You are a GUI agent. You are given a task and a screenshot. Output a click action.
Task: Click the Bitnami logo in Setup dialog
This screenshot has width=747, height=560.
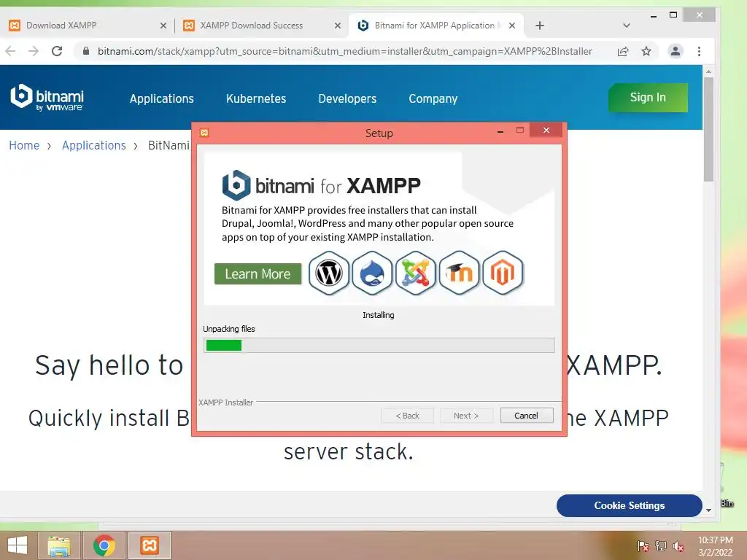coord(236,185)
